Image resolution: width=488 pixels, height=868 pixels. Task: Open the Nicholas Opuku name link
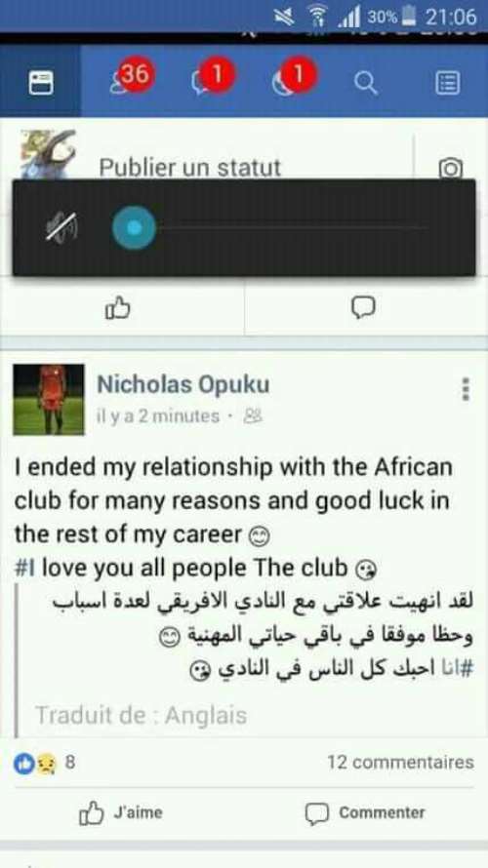[183, 384]
